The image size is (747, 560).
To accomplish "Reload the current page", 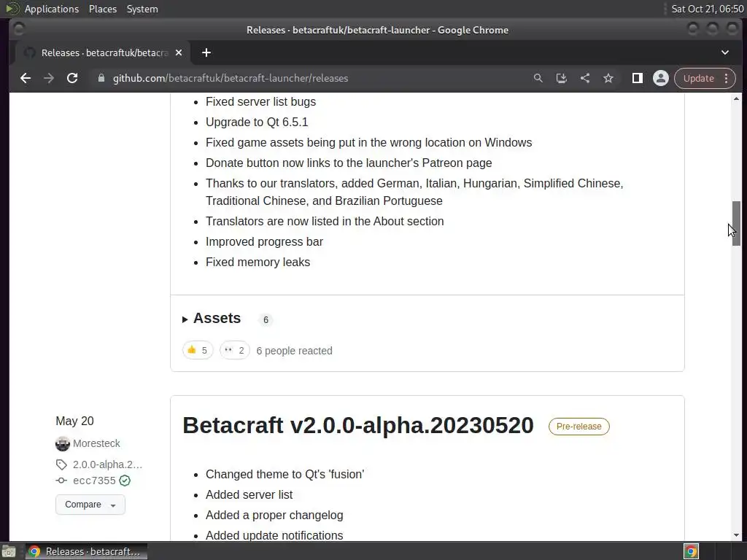I will click(72, 78).
